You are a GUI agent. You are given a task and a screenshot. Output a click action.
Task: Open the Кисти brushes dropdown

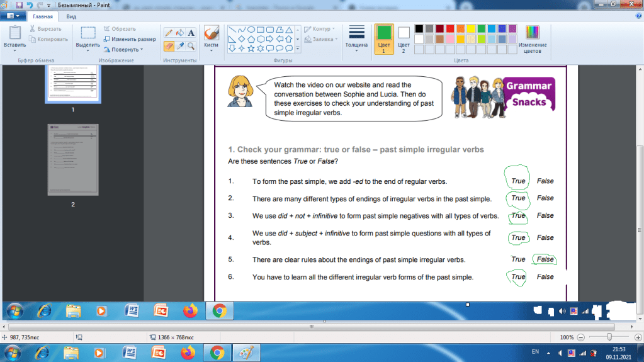click(211, 39)
